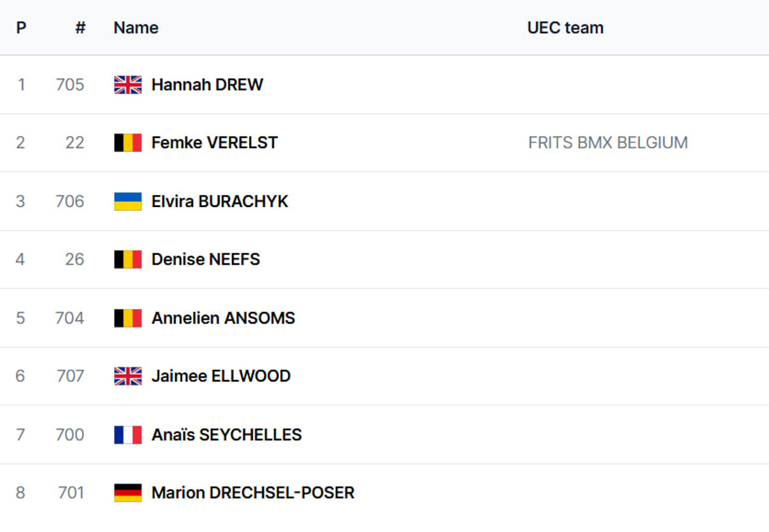The height and width of the screenshot is (532, 769).
Task: Select bib number 707 in row six
Action: point(70,376)
